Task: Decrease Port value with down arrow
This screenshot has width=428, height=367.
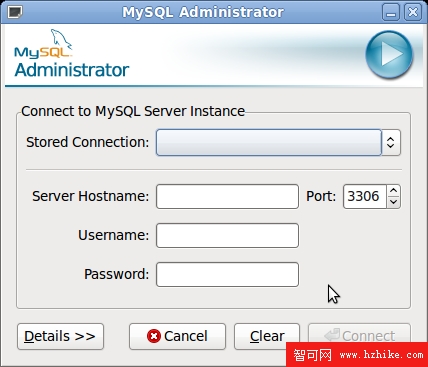Action: pyautogui.click(x=394, y=202)
